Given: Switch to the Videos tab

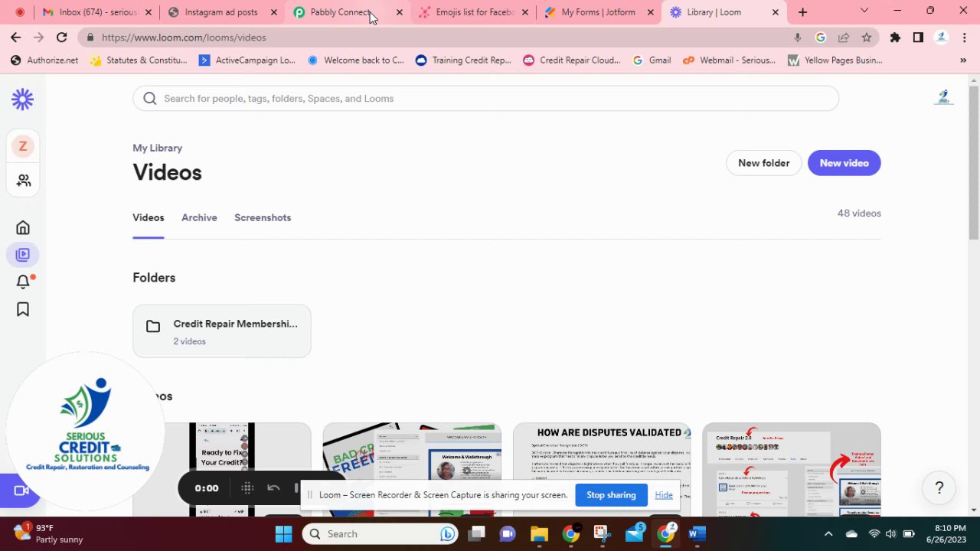Looking at the screenshot, I should pos(148,217).
